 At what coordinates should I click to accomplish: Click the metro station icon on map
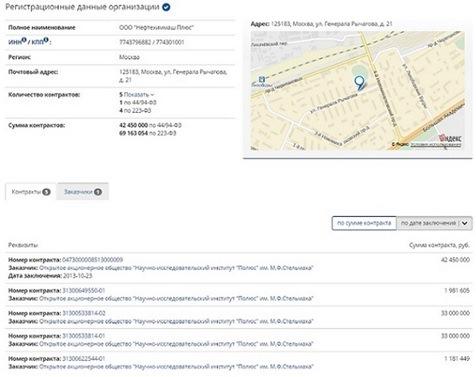point(262,79)
